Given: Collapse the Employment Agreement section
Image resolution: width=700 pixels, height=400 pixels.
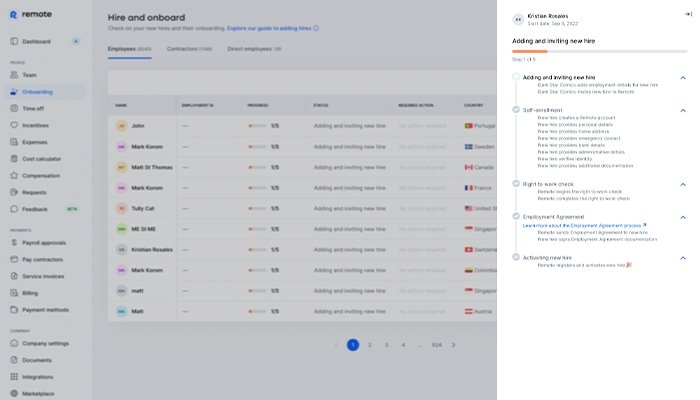Looking at the screenshot, I should tap(683, 217).
